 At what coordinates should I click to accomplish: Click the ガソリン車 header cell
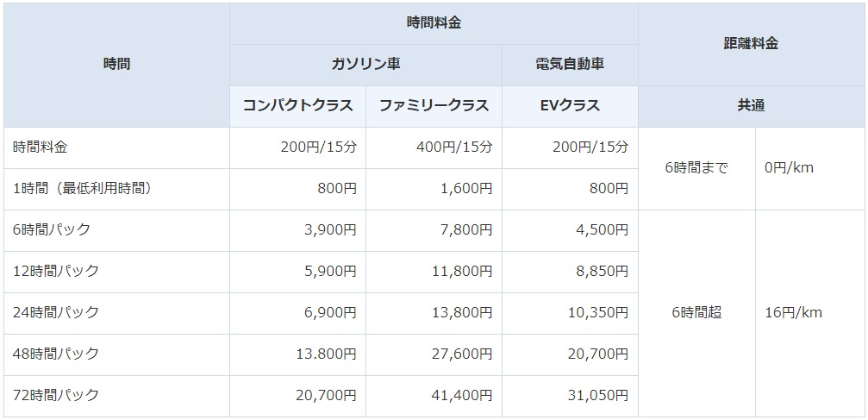(x=366, y=65)
